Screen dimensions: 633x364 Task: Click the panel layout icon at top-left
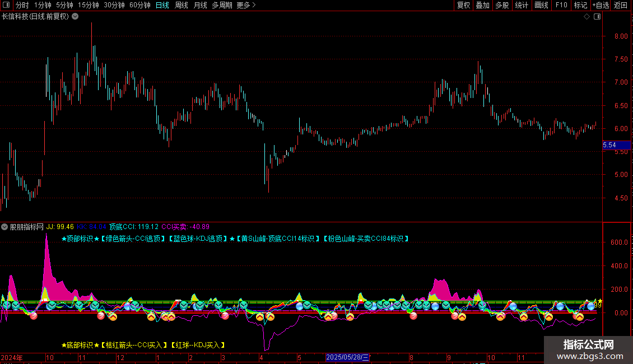[x=6, y=5]
